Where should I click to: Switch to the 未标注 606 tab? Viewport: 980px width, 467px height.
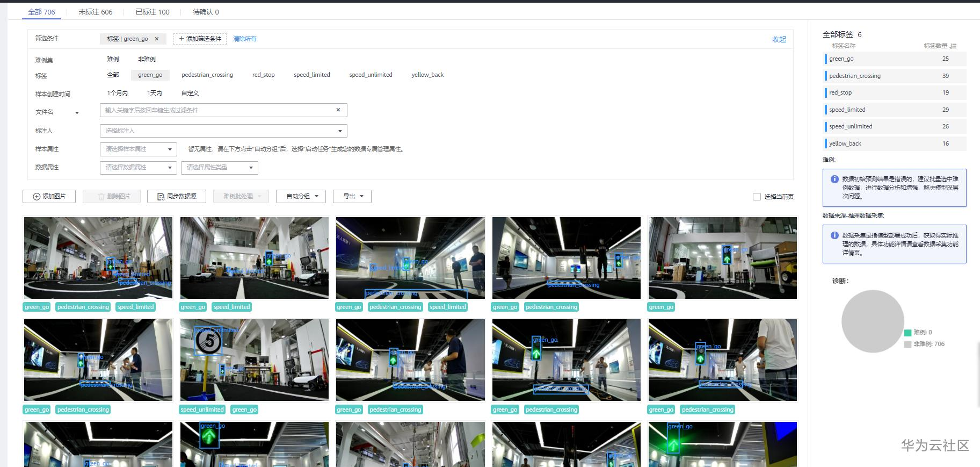[96, 12]
